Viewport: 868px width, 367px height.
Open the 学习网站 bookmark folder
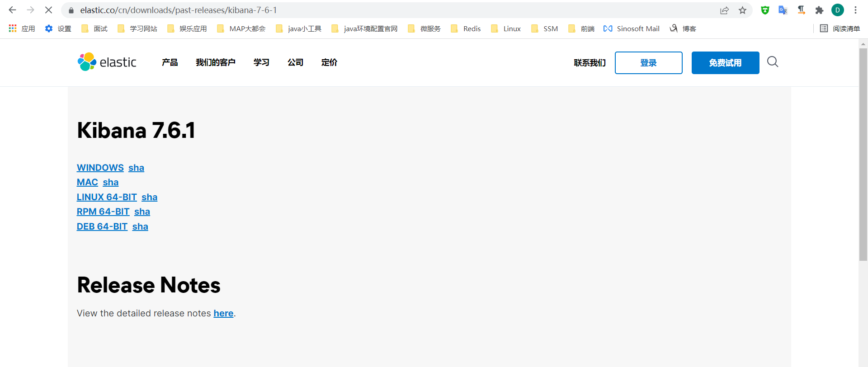click(x=137, y=28)
